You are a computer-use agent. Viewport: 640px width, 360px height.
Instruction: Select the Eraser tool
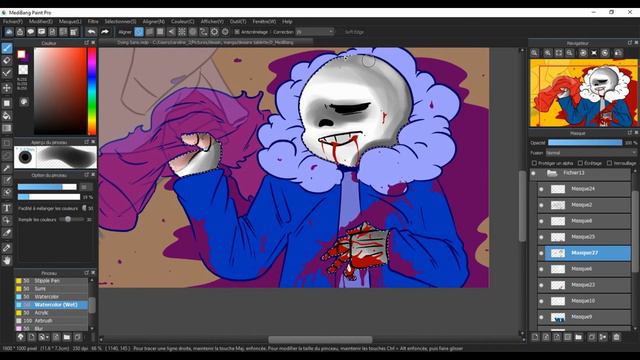click(x=7, y=60)
